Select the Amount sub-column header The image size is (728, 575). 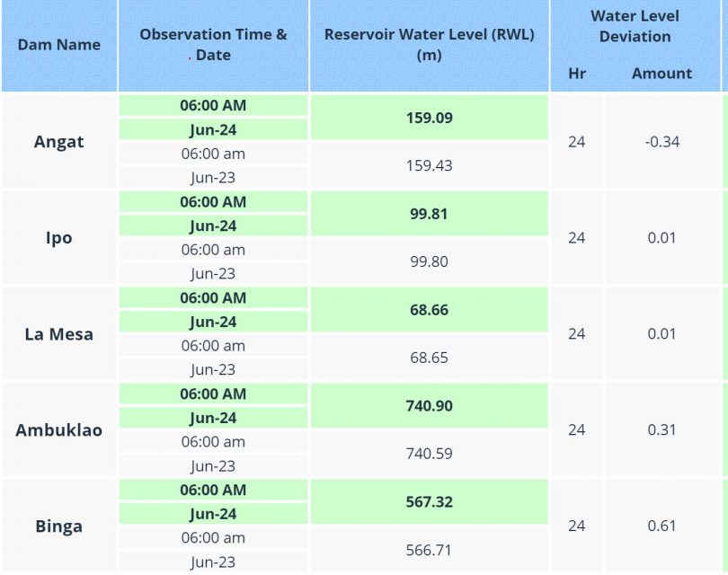[661, 74]
